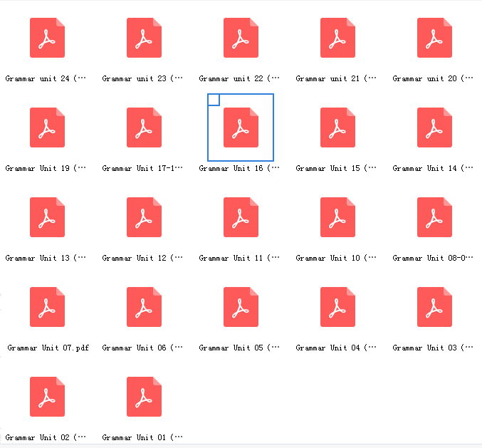The width and height of the screenshot is (482, 448).
Task: Click the 'Grammar Unit 03' file name
Action: click(433, 348)
